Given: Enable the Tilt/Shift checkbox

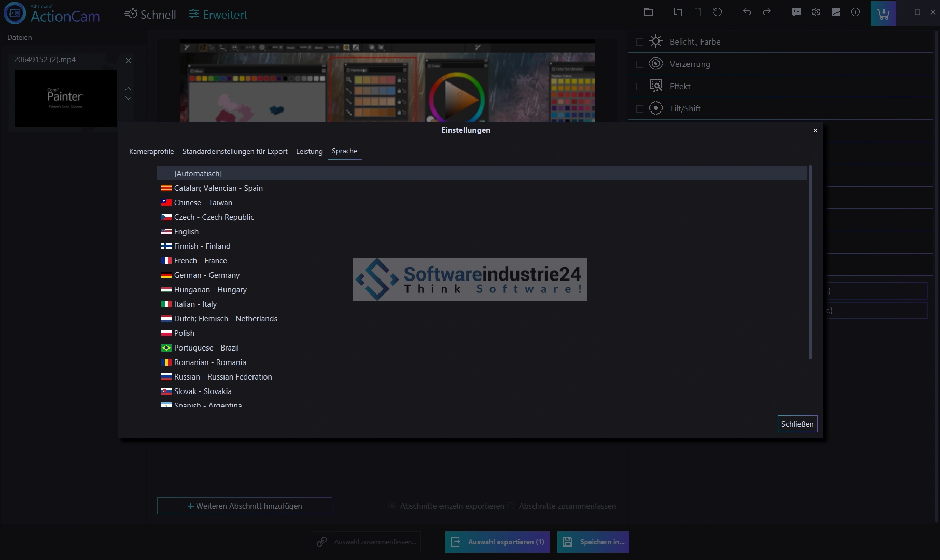Looking at the screenshot, I should click(640, 109).
